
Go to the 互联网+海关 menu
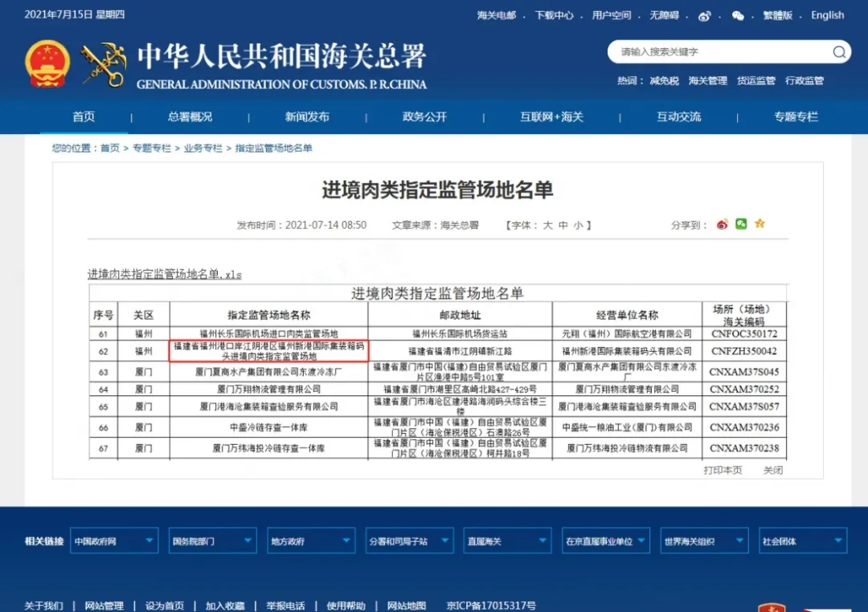[x=551, y=116]
